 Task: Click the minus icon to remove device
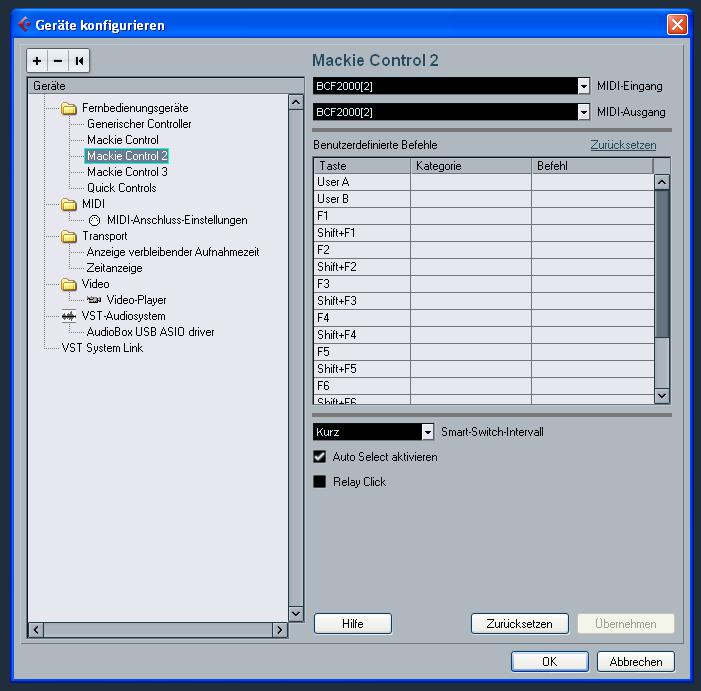tap(58, 61)
